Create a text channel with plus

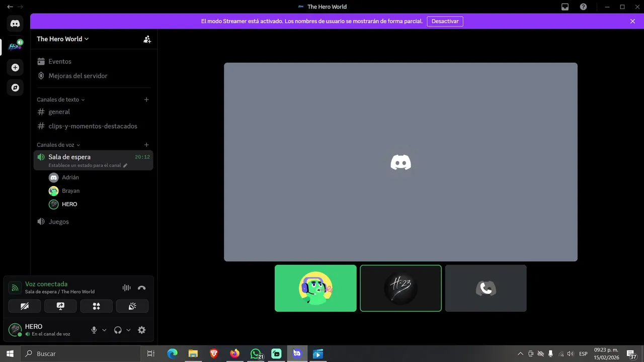coord(146,100)
